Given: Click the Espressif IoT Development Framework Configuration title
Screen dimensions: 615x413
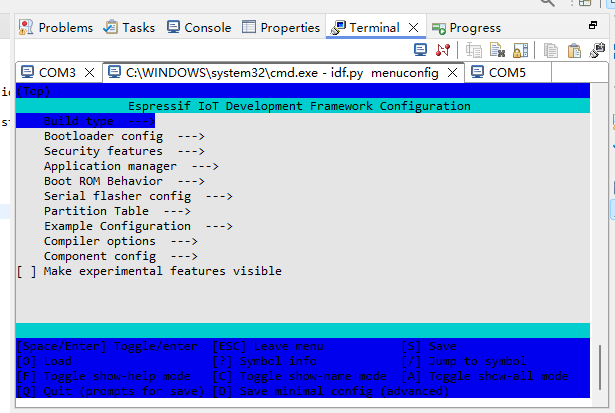Looking at the screenshot, I should coord(299,106).
